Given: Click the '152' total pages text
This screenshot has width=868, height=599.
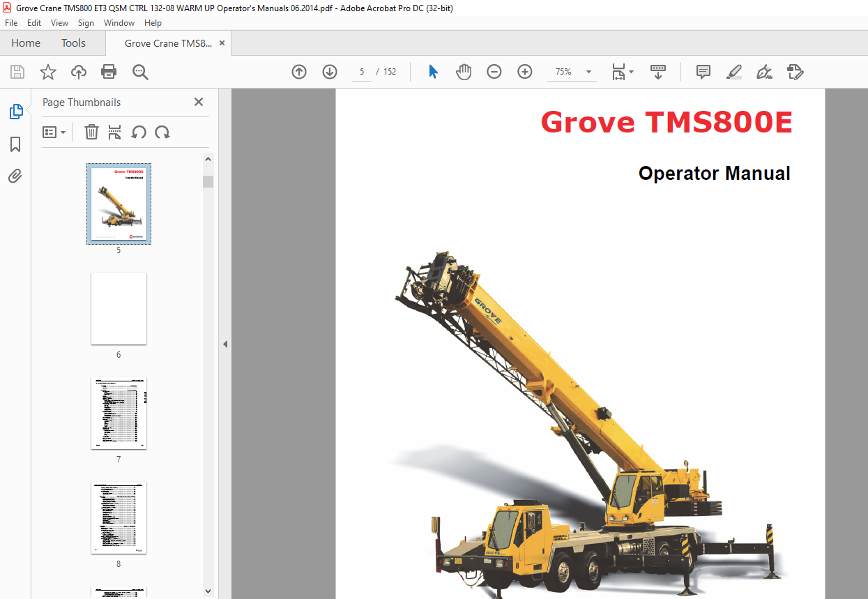Looking at the screenshot, I should point(390,72).
